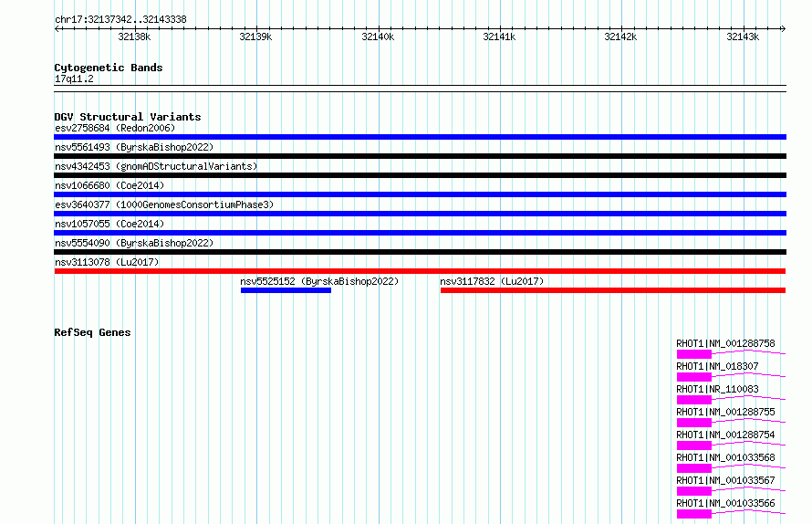Select the 32143k ruler tick label
812x524 pixels.
[x=743, y=37]
